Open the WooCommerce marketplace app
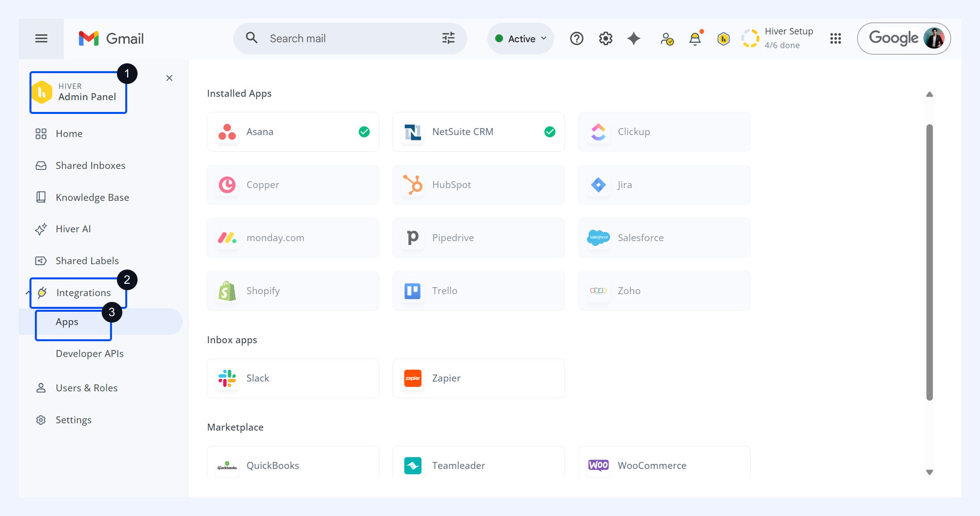Image resolution: width=980 pixels, height=516 pixels. click(664, 462)
